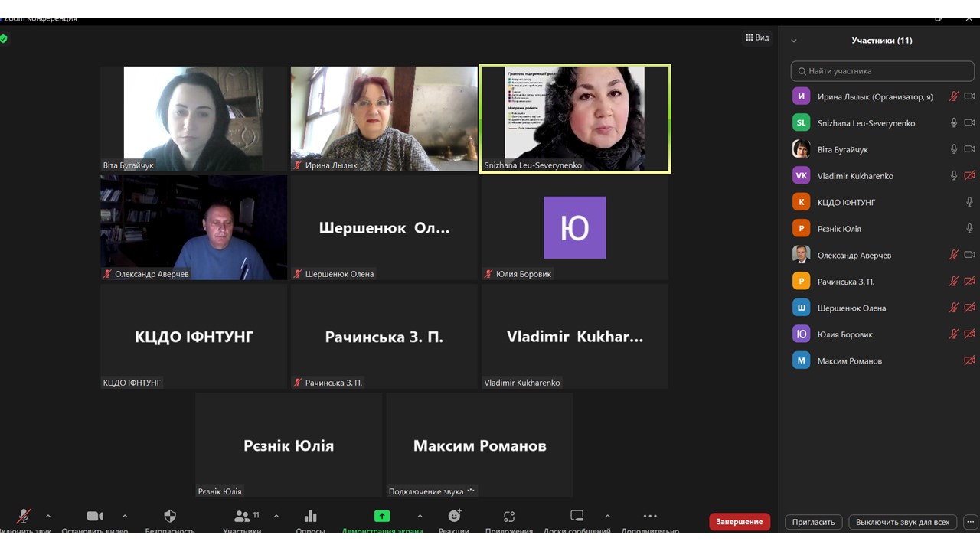
Task: Open the Reactions emoji icon
Action: coord(454,517)
